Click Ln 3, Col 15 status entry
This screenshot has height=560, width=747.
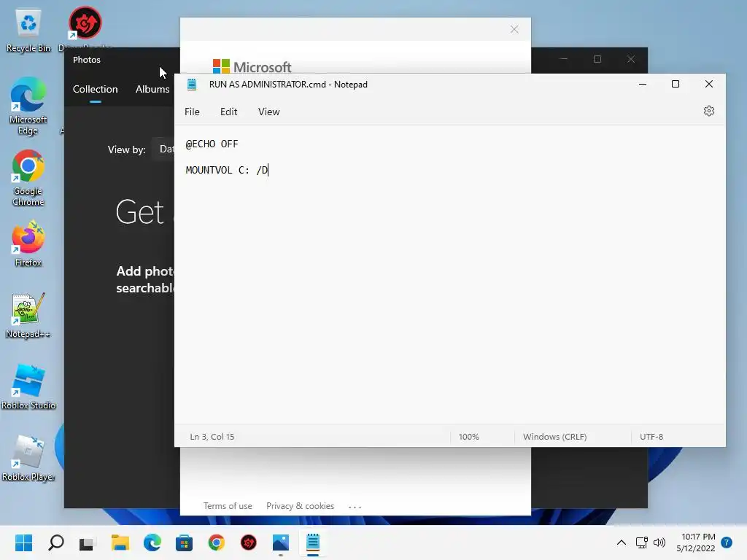point(212,437)
